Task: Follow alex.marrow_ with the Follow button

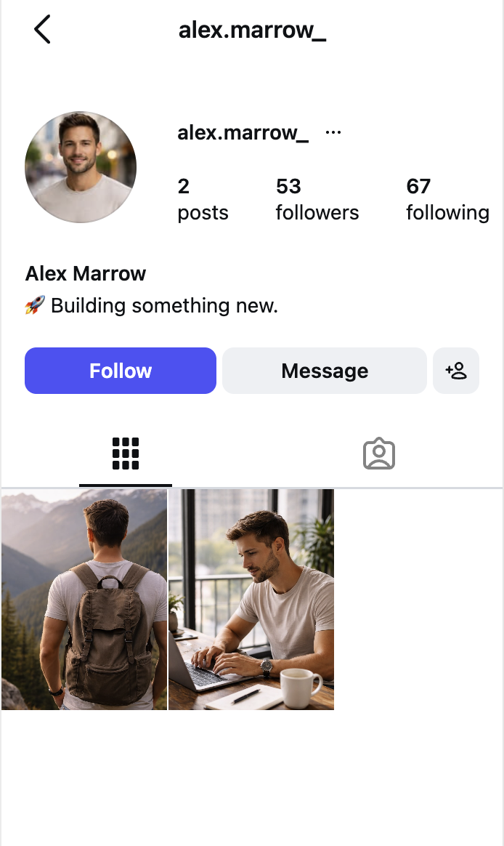Action: click(x=121, y=371)
